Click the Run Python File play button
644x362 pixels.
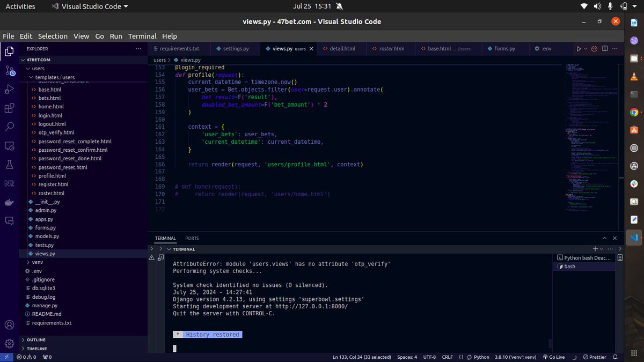click(579, 48)
